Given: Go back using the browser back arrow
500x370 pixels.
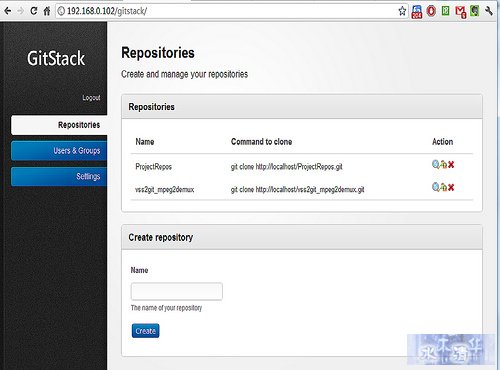Looking at the screenshot, I should [8, 11].
